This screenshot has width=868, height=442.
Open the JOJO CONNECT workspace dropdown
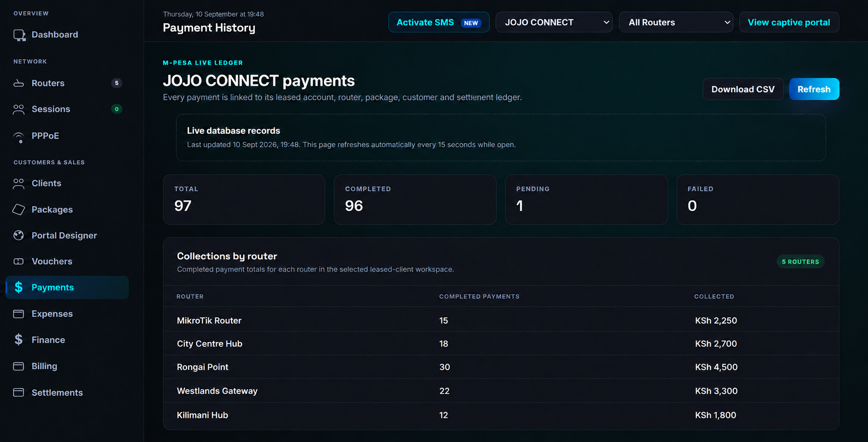pyautogui.click(x=554, y=22)
